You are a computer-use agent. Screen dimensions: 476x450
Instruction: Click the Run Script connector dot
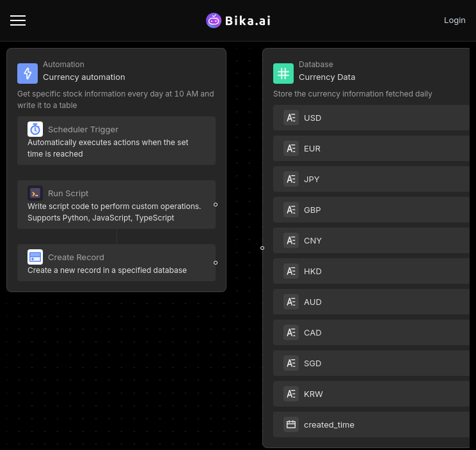tap(216, 205)
